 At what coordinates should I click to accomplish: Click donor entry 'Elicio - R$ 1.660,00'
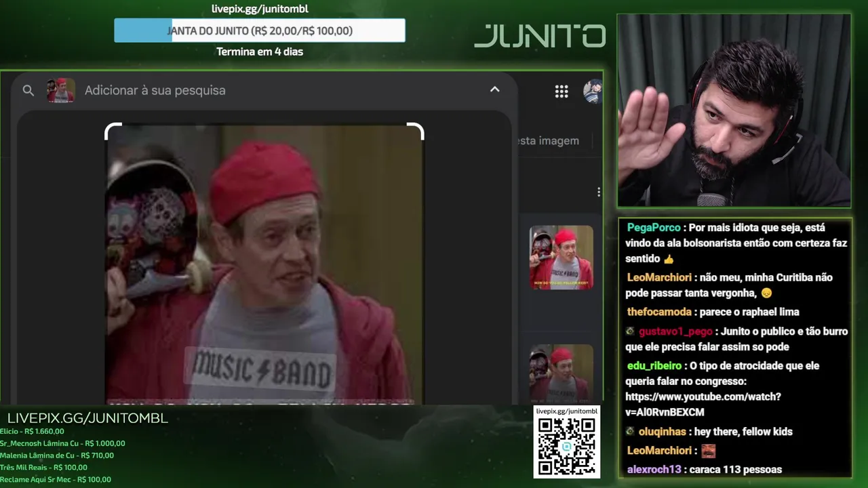pyautogui.click(x=32, y=431)
